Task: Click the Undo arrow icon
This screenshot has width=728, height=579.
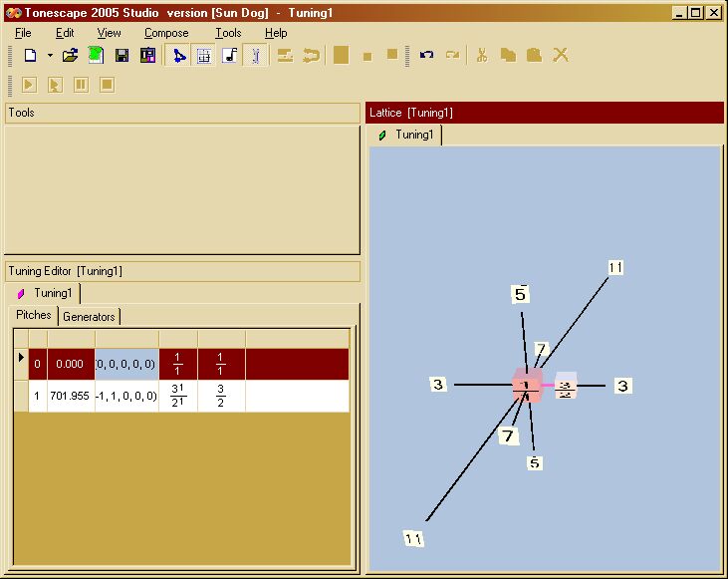Action: point(426,55)
